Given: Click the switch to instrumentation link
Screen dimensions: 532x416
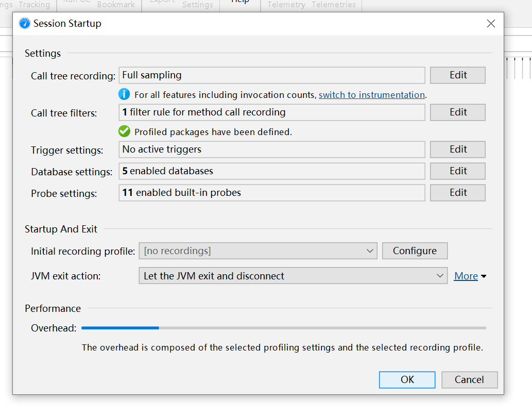Looking at the screenshot, I should [371, 95].
